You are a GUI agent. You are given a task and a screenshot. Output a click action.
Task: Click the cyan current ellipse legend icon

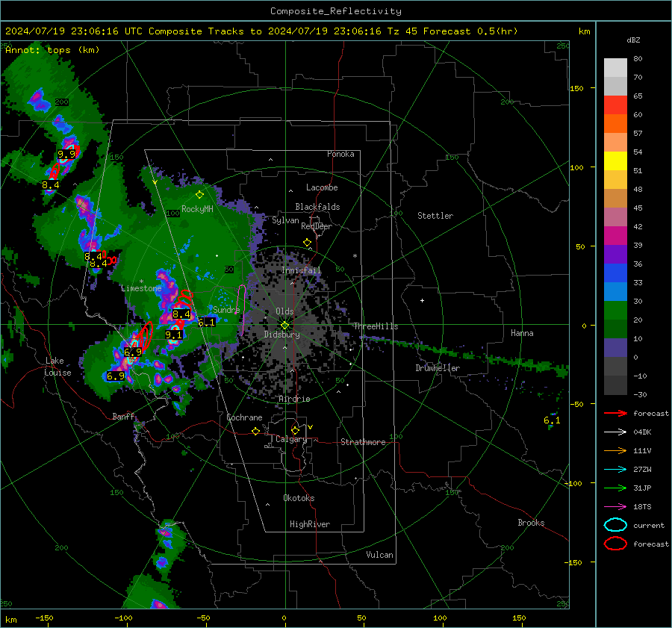tap(615, 525)
